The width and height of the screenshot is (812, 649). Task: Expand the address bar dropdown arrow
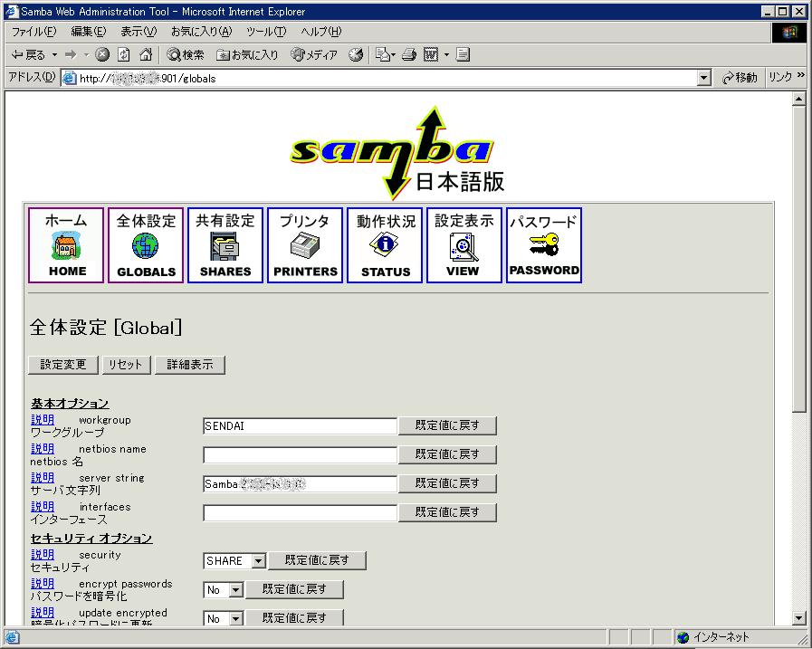tap(703, 78)
